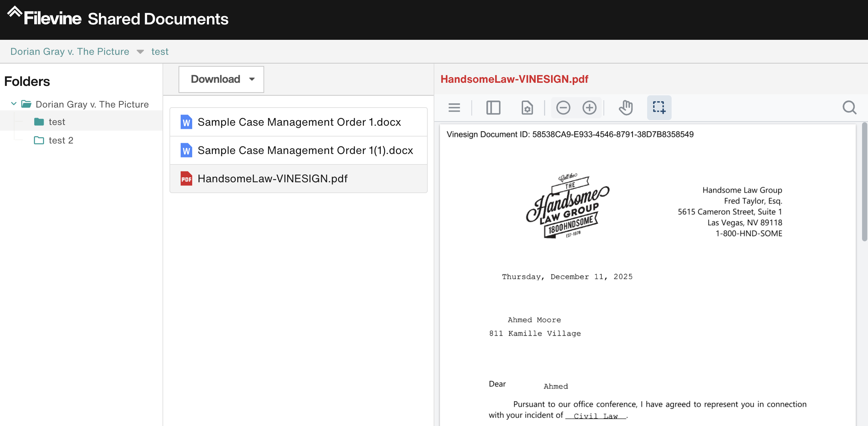This screenshot has height=426, width=868.
Task: Collapse the Dorian Gray v. The Picture tree node
Action: point(14,104)
